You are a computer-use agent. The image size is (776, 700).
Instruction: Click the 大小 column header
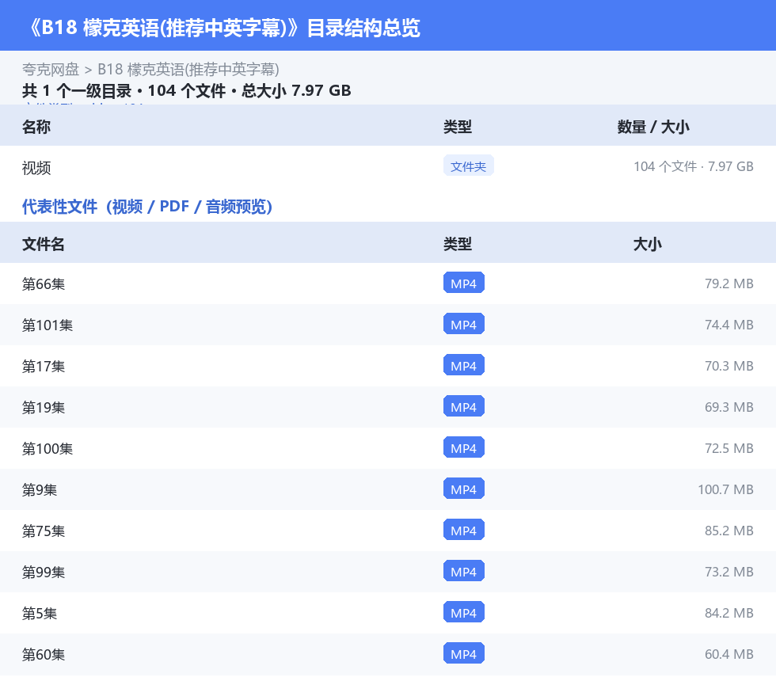pyautogui.click(x=648, y=244)
